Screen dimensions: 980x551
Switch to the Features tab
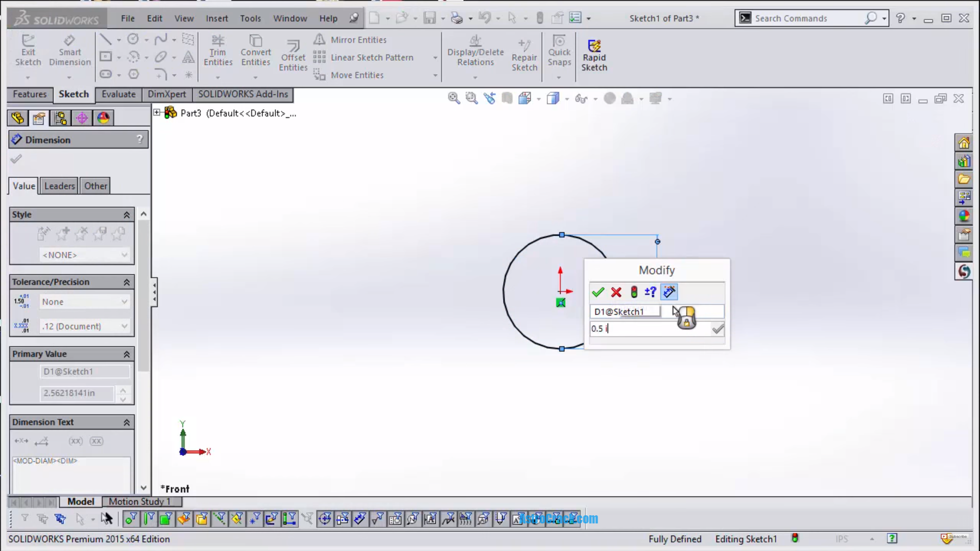(30, 94)
